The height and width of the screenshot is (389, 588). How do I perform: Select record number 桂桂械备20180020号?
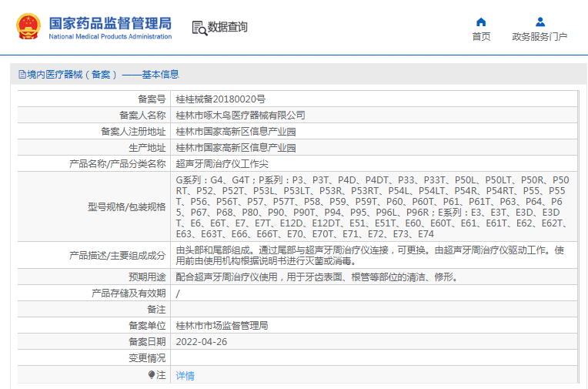(x=220, y=99)
